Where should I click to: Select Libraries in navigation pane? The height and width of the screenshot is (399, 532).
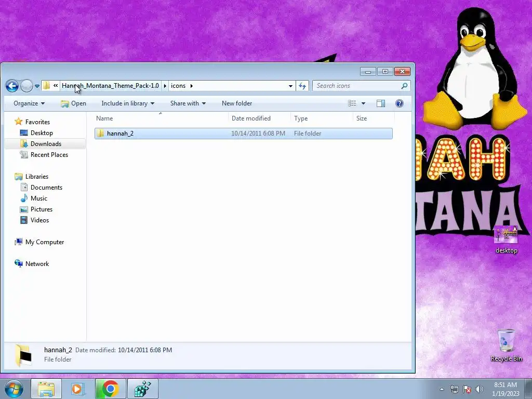[37, 177]
